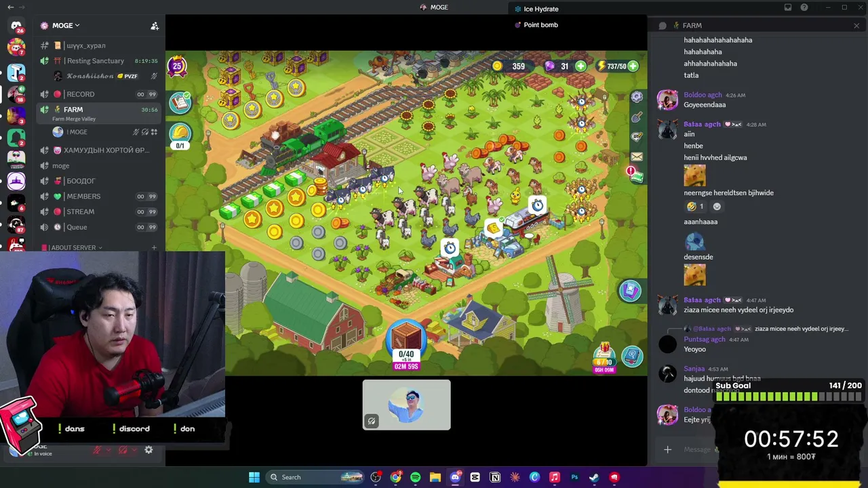Open Photoshop from the taskbar

pyautogui.click(x=574, y=477)
